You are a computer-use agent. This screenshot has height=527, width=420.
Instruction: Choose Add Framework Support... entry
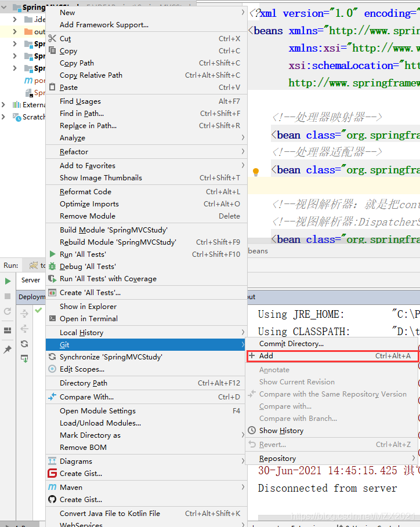coord(146,24)
